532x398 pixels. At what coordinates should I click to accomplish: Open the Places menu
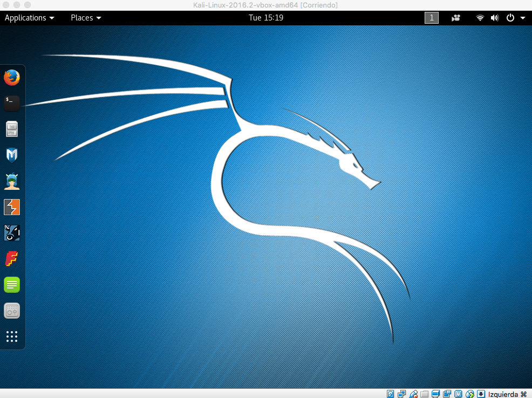pyautogui.click(x=86, y=18)
